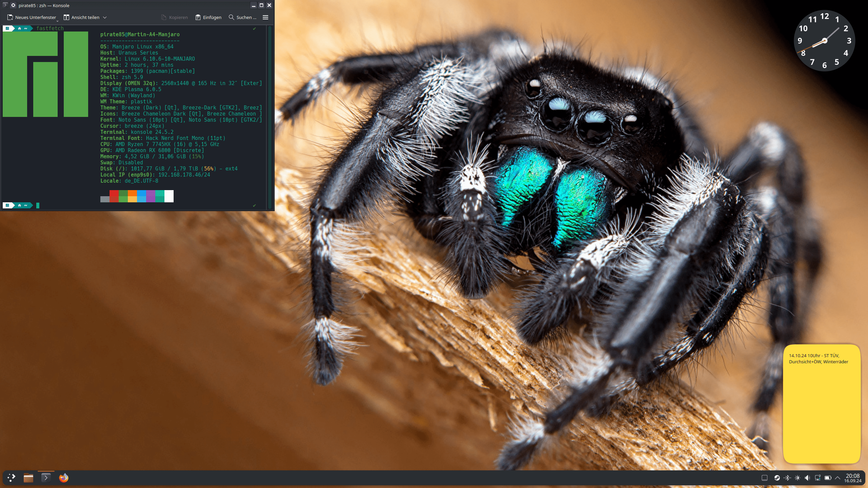The width and height of the screenshot is (868, 488).
Task: Click the 'Memory: 4,52 GiB / 31,06 GiB' line
Action: pyautogui.click(x=152, y=157)
